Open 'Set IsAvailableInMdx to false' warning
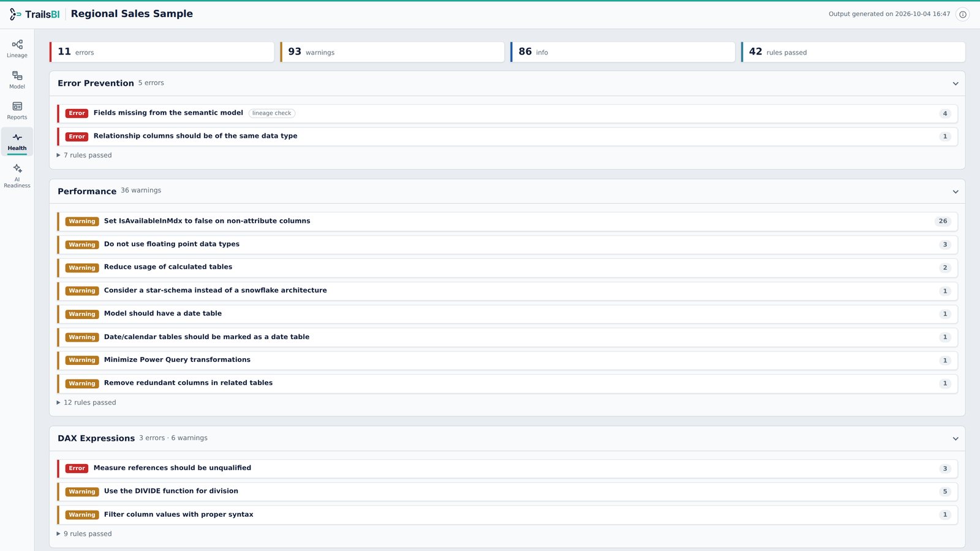The width and height of the screenshot is (980, 551). pyautogui.click(x=507, y=222)
